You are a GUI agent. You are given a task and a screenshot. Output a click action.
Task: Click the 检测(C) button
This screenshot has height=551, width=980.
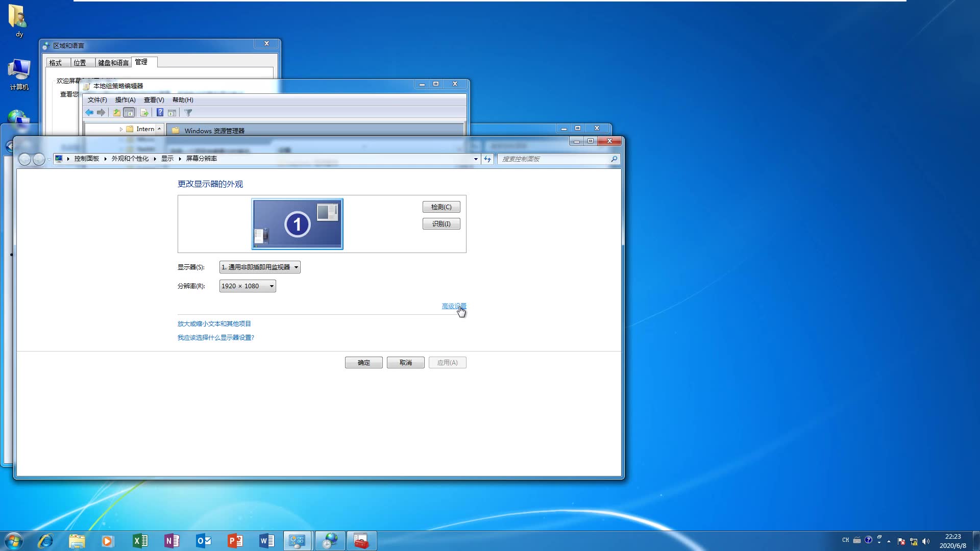coord(442,207)
